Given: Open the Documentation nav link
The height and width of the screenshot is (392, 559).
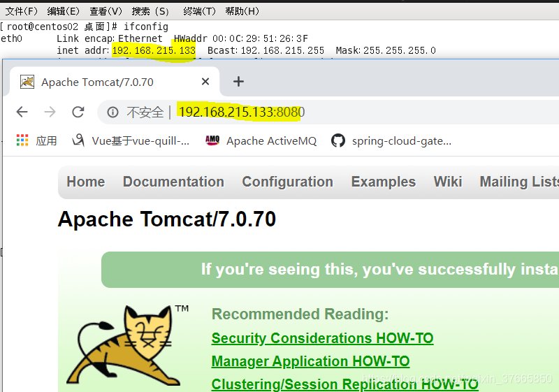Looking at the screenshot, I should 173,182.
